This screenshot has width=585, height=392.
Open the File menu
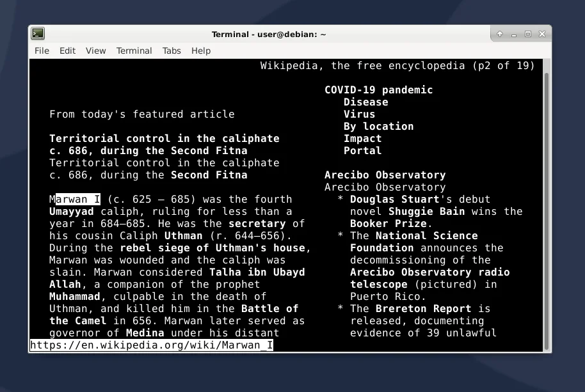(x=41, y=51)
